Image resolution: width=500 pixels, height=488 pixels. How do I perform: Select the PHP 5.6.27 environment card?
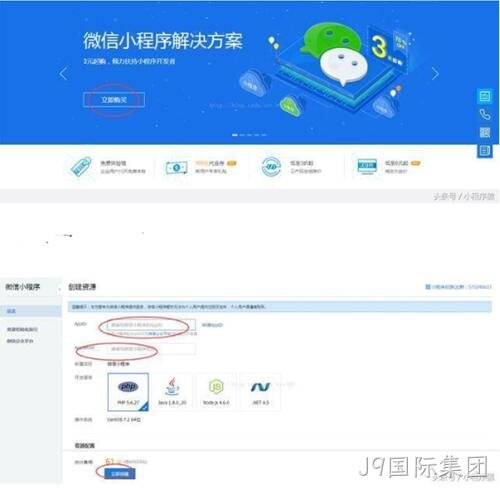[x=128, y=392]
